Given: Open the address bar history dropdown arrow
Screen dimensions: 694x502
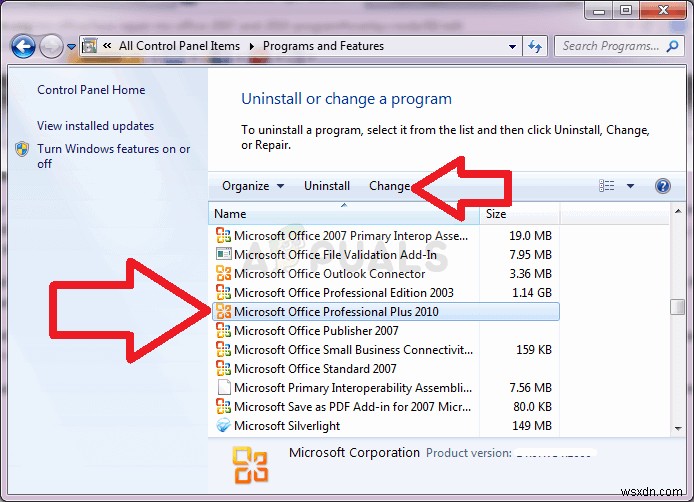Looking at the screenshot, I should (512, 46).
